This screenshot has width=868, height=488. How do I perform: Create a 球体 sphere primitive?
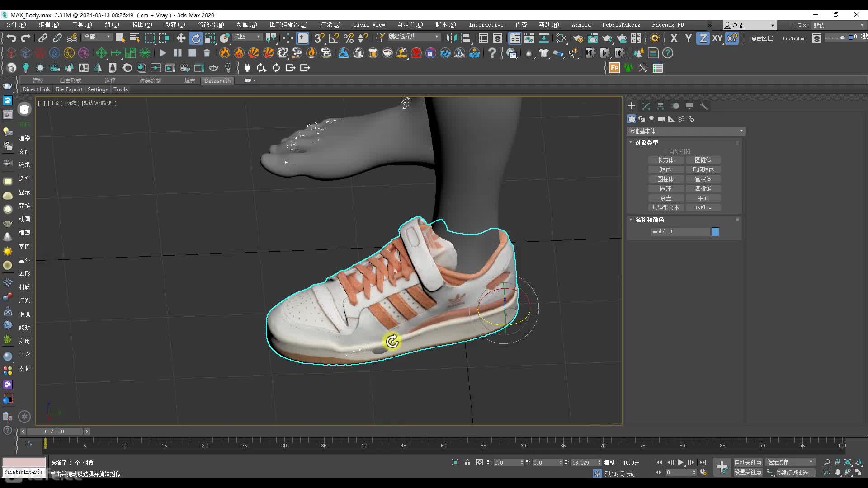(x=665, y=169)
